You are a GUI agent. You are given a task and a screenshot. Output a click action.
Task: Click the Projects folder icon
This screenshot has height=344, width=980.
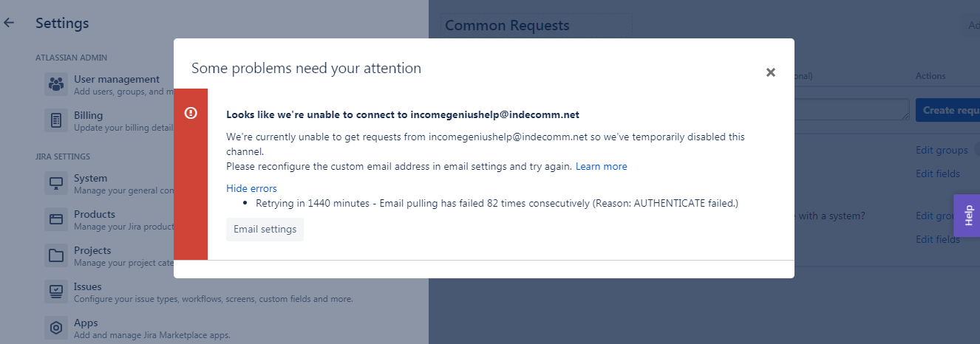[x=56, y=255]
